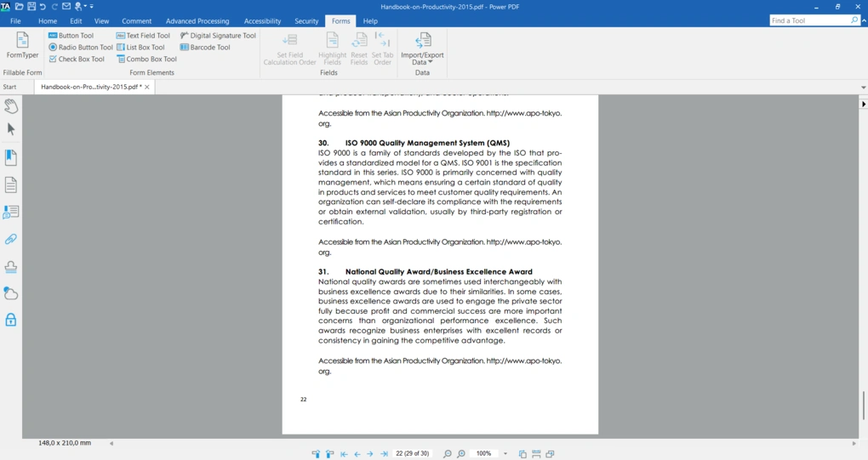Go to the first page
868x460 pixels.
344,454
